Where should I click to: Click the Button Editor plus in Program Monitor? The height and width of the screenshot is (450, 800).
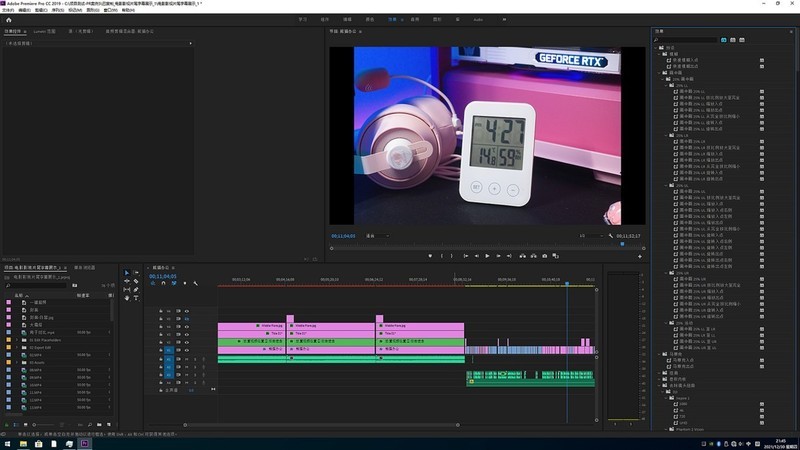[x=639, y=256]
